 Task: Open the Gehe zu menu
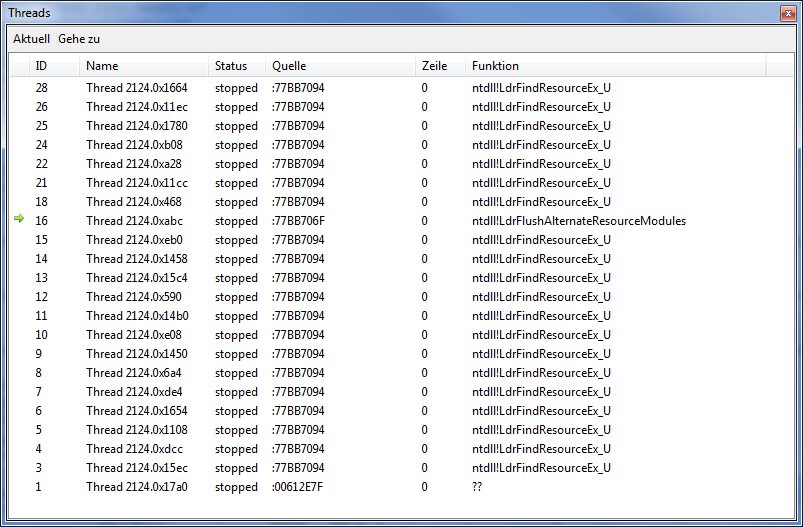click(x=79, y=39)
